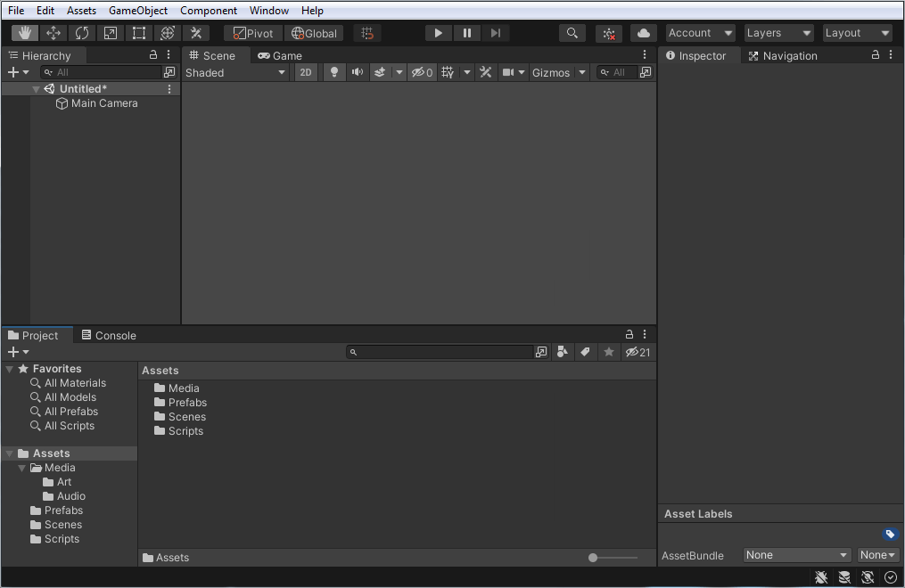
Task: Collapse the Media folder in Project tree
Action: click(21, 468)
